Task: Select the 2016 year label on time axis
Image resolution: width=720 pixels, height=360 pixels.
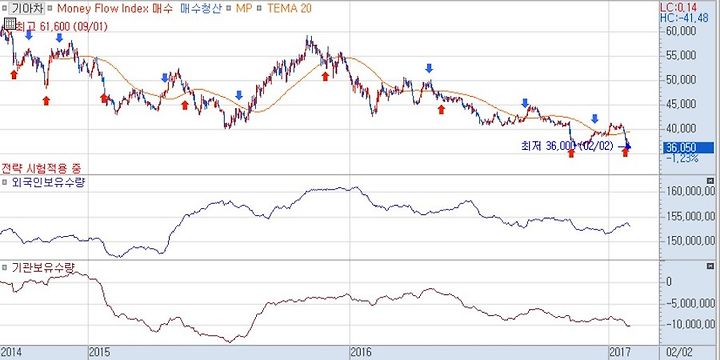Action: pyautogui.click(x=361, y=352)
